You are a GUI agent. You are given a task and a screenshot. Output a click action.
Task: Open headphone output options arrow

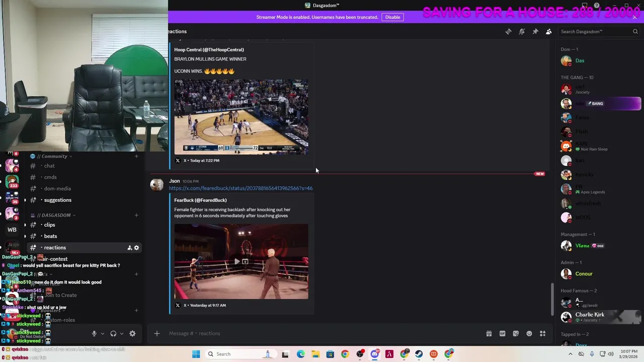pos(121,333)
